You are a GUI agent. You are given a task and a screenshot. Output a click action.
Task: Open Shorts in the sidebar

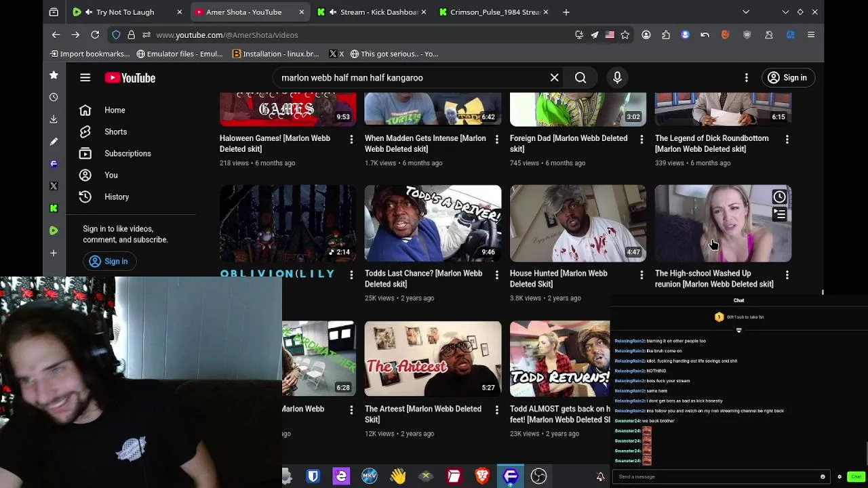pos(115,131)
